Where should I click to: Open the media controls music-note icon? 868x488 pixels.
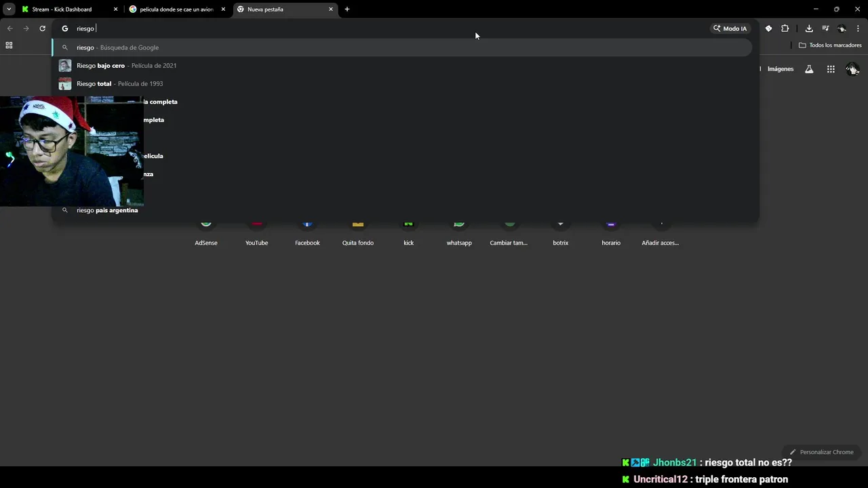coord(825,28)
